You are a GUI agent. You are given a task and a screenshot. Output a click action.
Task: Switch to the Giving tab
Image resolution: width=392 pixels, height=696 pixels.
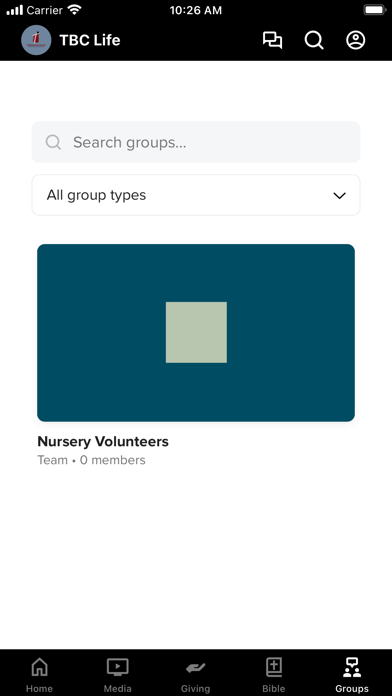click(x=195, y=675)
